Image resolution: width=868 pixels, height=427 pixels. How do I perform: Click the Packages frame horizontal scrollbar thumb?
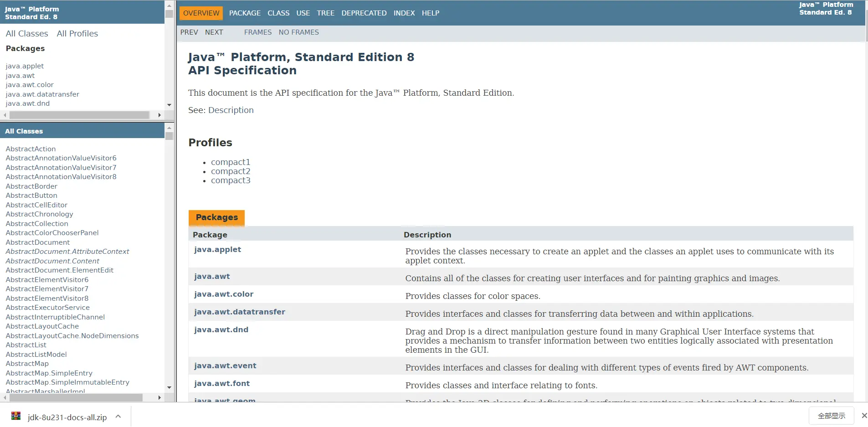point(79,115)
